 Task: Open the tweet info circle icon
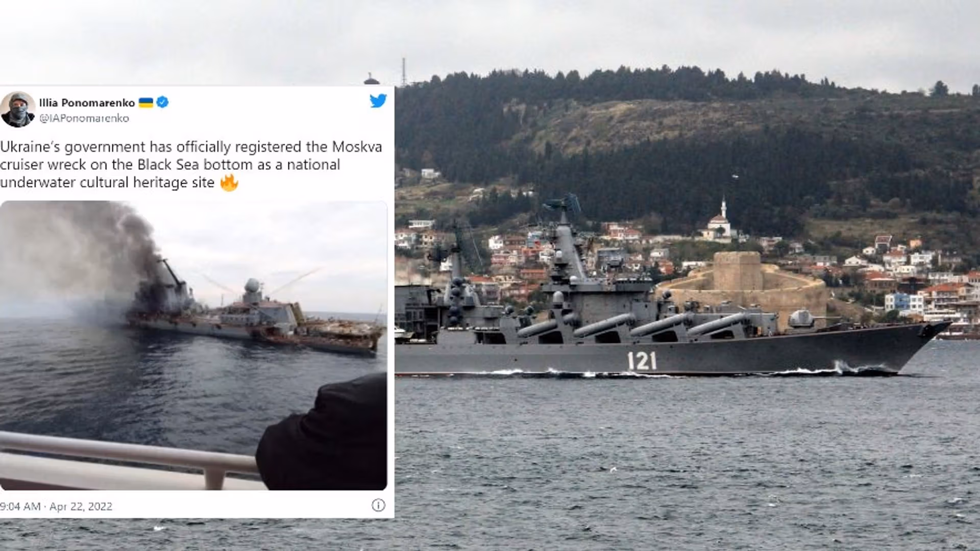[378, 505]
